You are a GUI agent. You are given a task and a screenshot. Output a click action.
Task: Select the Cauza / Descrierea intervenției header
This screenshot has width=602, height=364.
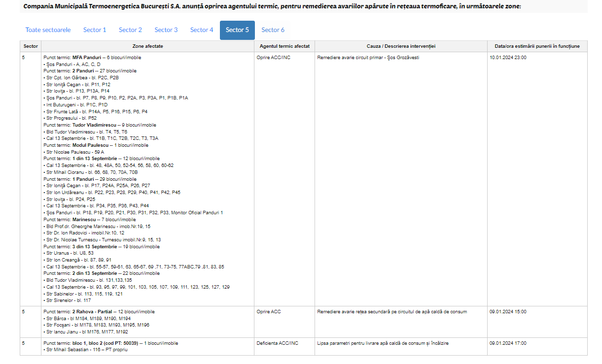401,46
